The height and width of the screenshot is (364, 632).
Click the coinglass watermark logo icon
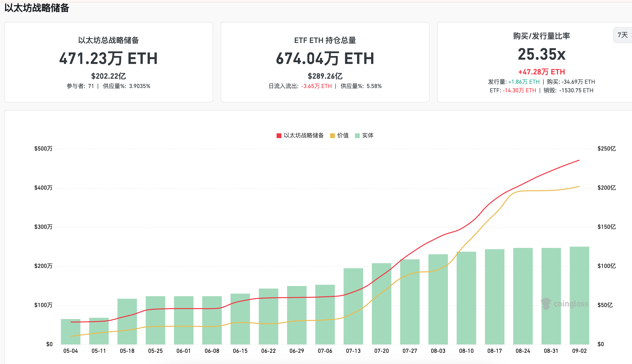(546, 304)
